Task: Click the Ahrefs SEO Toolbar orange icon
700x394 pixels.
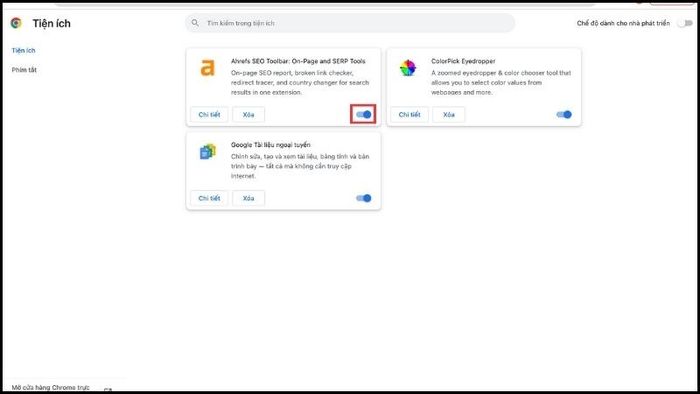Action: tap(207, 67)
